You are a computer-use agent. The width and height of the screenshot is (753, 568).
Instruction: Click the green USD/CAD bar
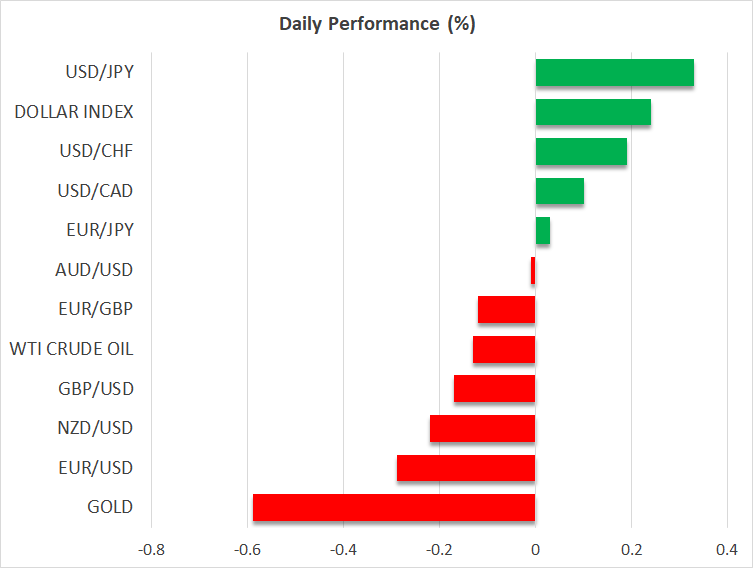[x=559, y=191]
